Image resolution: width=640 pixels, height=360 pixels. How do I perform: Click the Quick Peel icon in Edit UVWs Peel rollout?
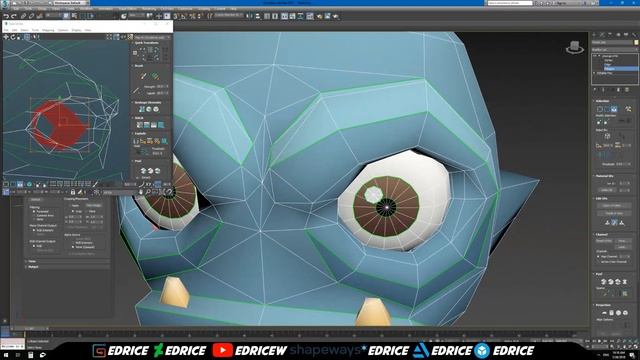pyautogui.click(x=143, y=171)
